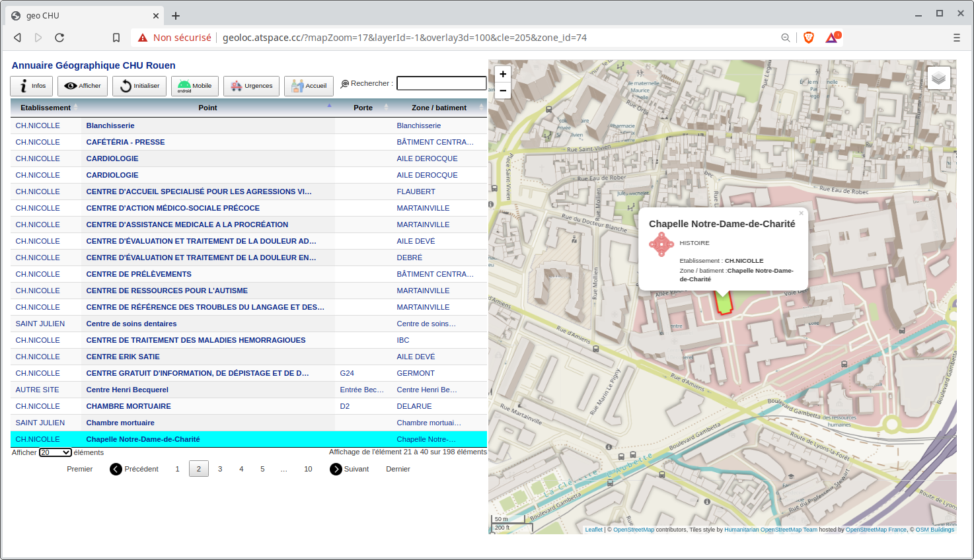
Task: Open the OSM Buildings link
Action: 934,530
